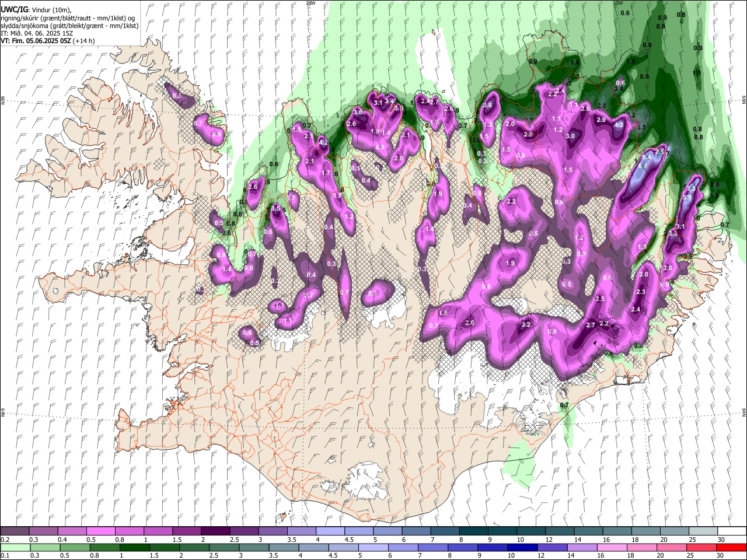This screenshot has height=560, width=747.
Task: Select the white swatch above 30 in the upper scale
Action: click(732, 531)
